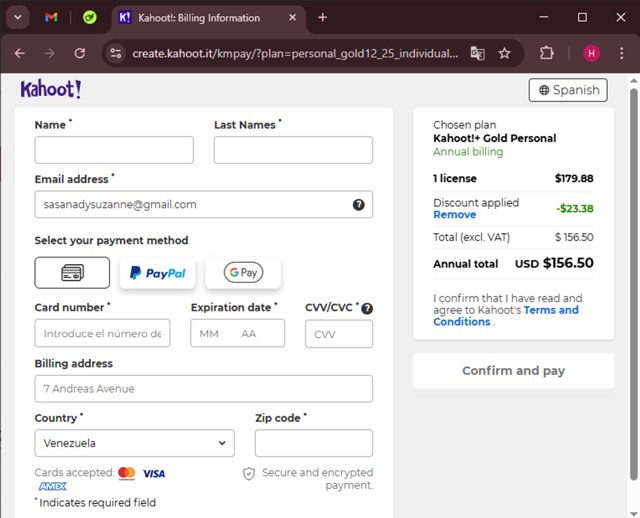Screen dimensions: 640x518
Task: View site information icon in address bar
Action: (x=116, y=53)
